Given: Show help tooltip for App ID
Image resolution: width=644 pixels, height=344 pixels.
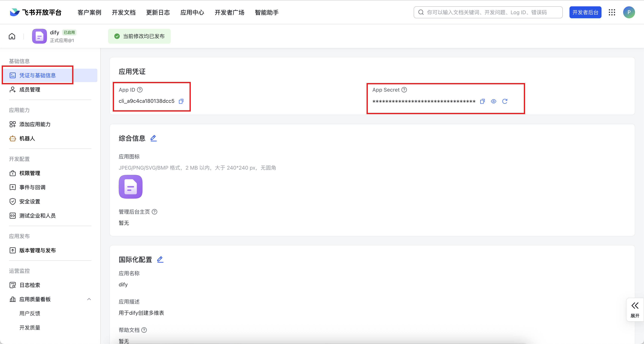Looking at the screenshot, I should 140,90.
